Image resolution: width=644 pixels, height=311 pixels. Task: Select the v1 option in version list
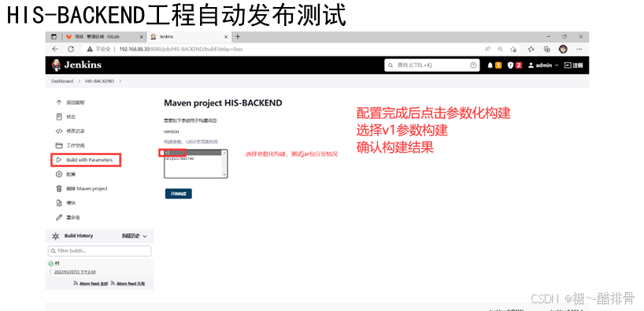click(193, 153)
